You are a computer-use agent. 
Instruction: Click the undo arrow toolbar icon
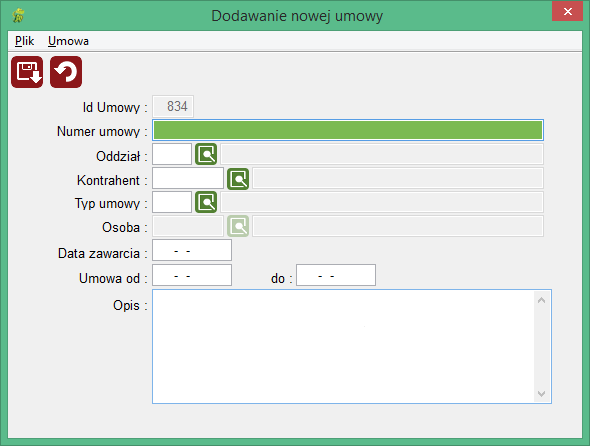(66, 72)
